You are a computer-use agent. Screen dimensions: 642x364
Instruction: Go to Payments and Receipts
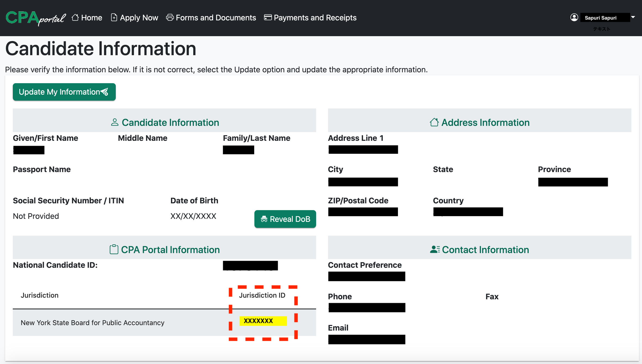pos(315,18)
